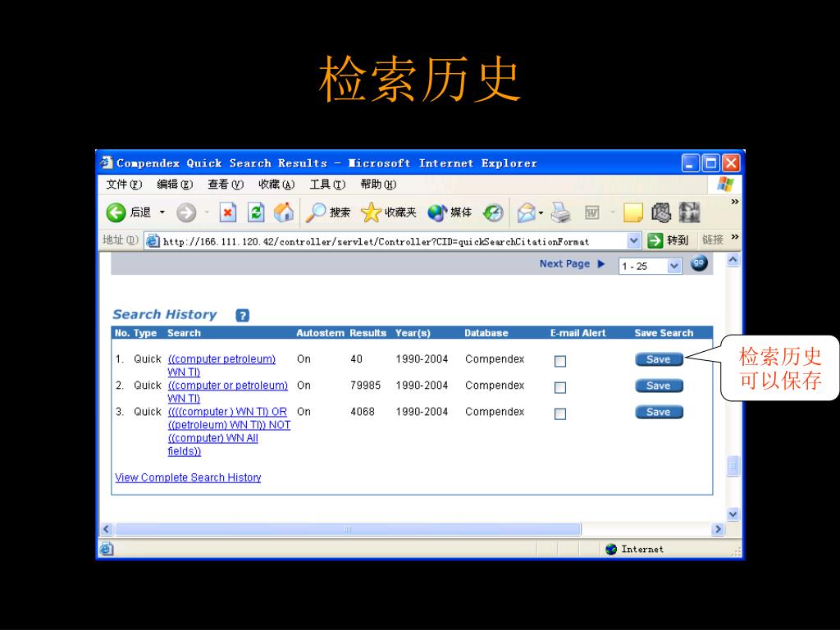Open the Forward button dropdown arrow

pos(206,212)
